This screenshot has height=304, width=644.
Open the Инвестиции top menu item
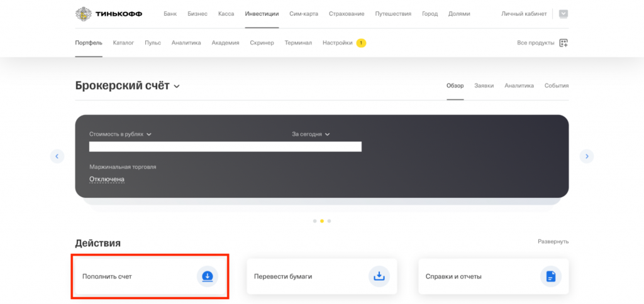pyautogui.click(x=262, y=14)
